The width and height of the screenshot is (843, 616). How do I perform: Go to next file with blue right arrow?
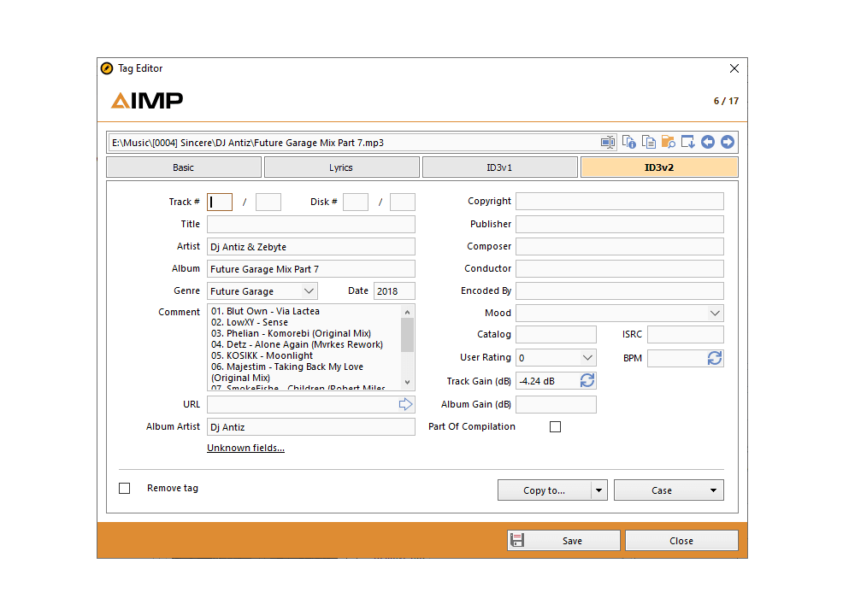click(x=728, y=142)
